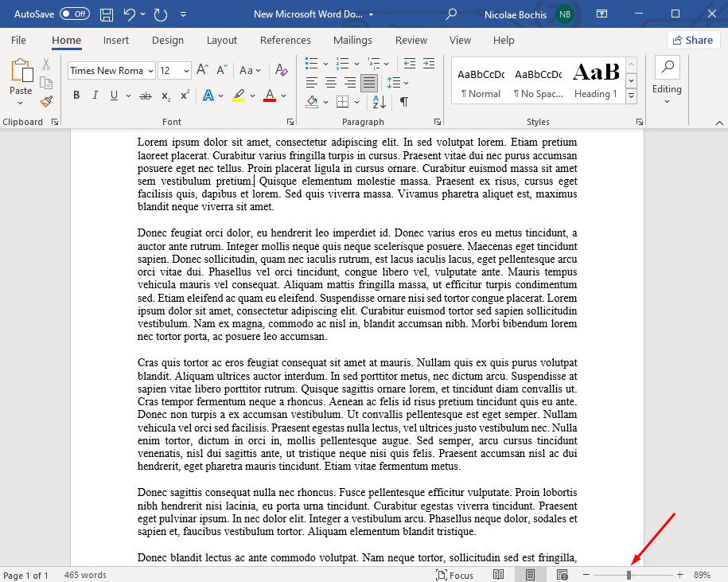Open bullets list dropdown arrow
The height and width of the screenshot is (582, 728).
coord(325,64)
